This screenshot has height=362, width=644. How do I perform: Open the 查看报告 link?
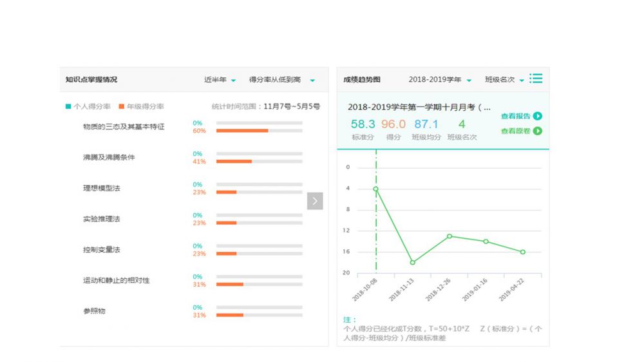(x=515, y=116)
